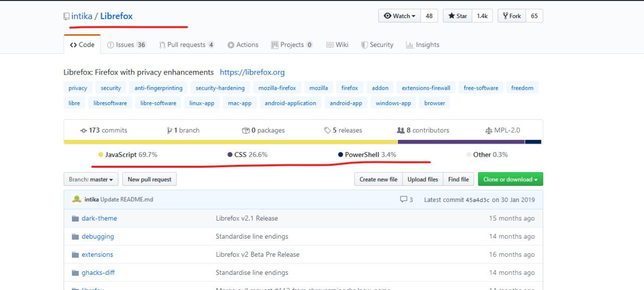Click the security-hardening topic tag

(x=220, y=88)
